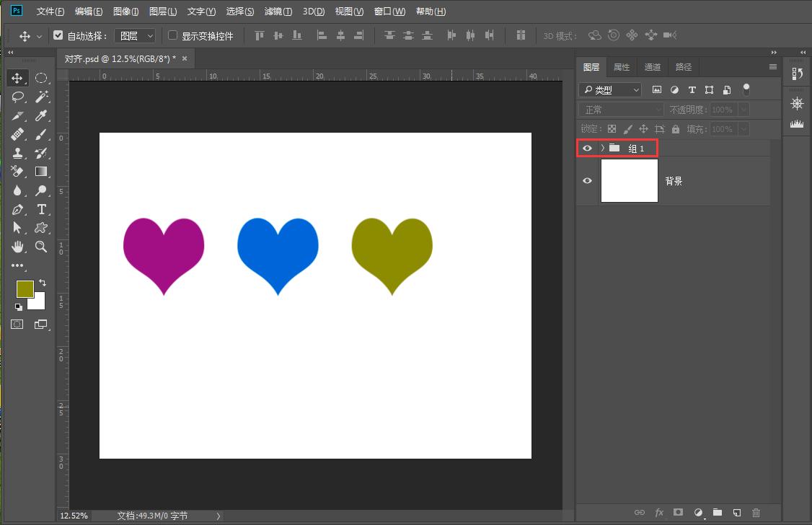Uncheck the 自动选择 checkbox
Screen dimensions: 812x525
59,35
